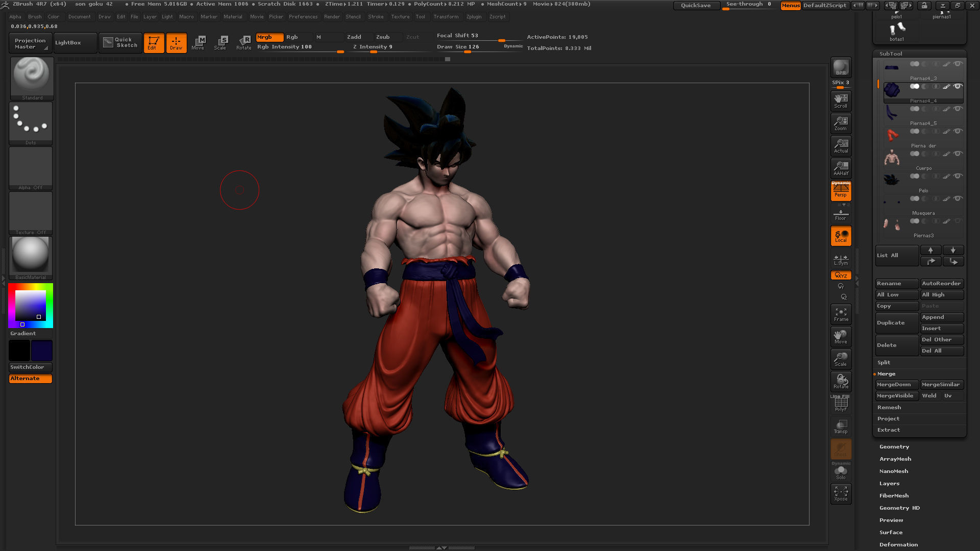Click the BPR render icon
Viewport: 980px width, 551px height.
[x=841, y=67]
